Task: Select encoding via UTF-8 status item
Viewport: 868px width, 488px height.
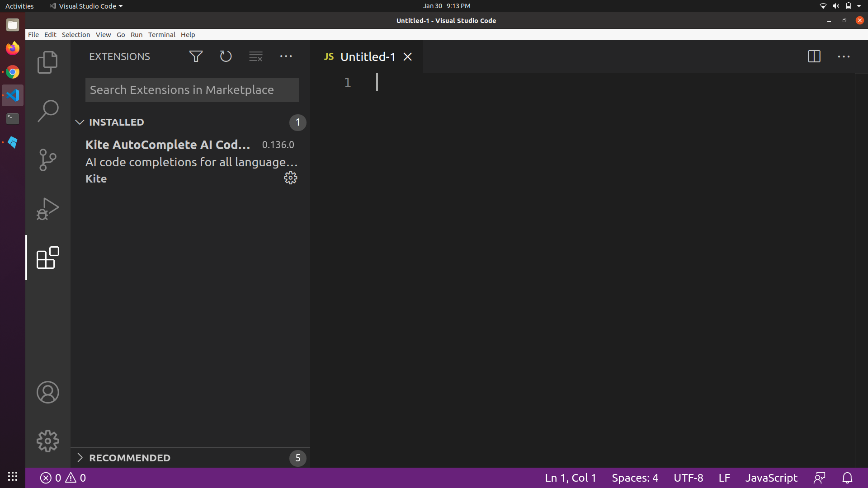Action: click(688, 478)
